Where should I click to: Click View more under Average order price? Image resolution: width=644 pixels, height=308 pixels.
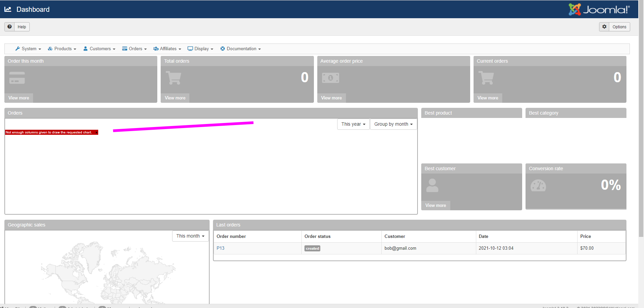331,98
